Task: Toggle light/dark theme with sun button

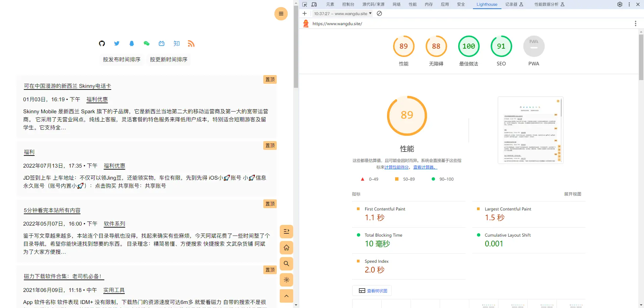Action: (x=286, y=280)
